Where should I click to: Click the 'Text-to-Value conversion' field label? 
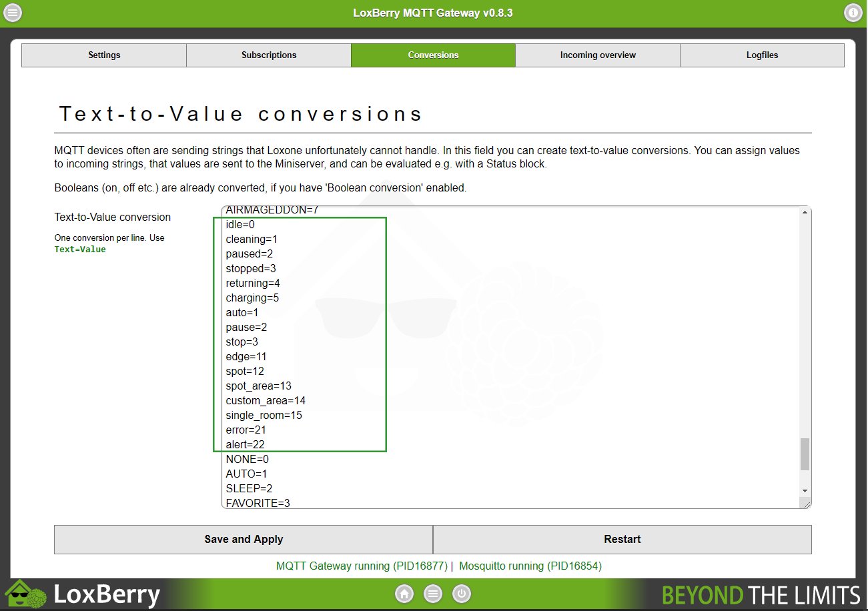pyautogui.click(x=113, y=217)
